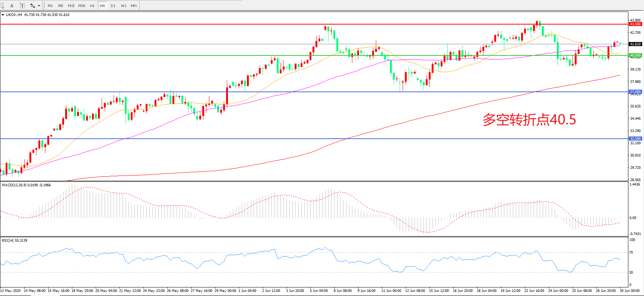Switch chart to M5 timeframe
The width and height of the screenshot is (644, 296).
coord(60,6)
